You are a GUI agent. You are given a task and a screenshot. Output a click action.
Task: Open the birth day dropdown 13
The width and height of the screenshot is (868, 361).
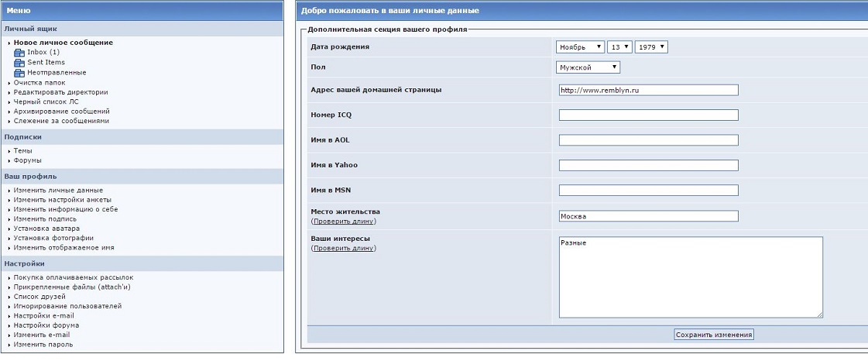[x=619, y=47]
